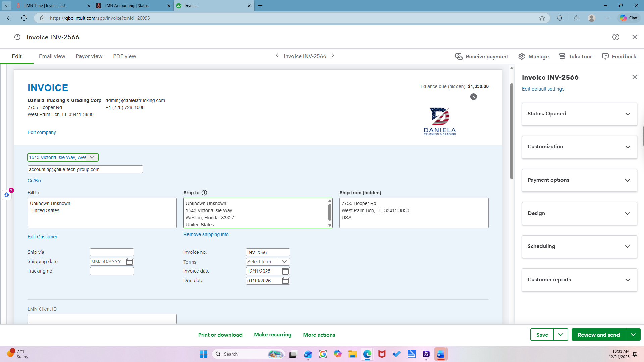
Task: Open the Invoice date calendar picker
Action: click(x=285, y=271)
